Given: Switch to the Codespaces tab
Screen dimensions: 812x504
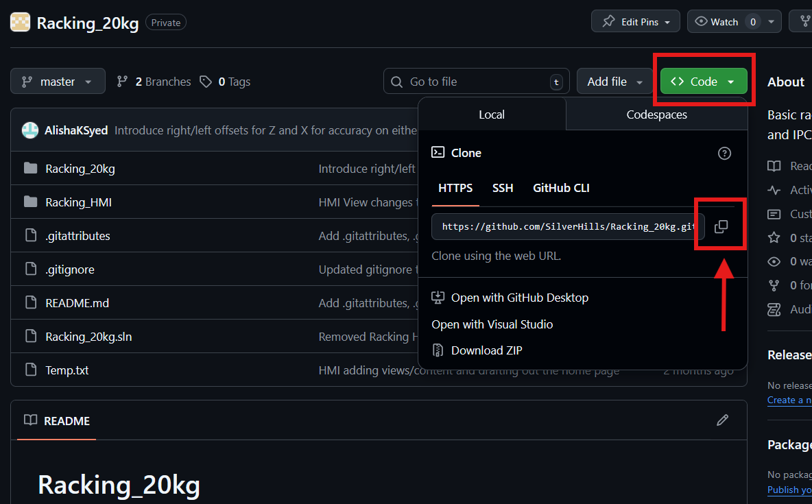Looking at the screenshot, I should [656, 115].
